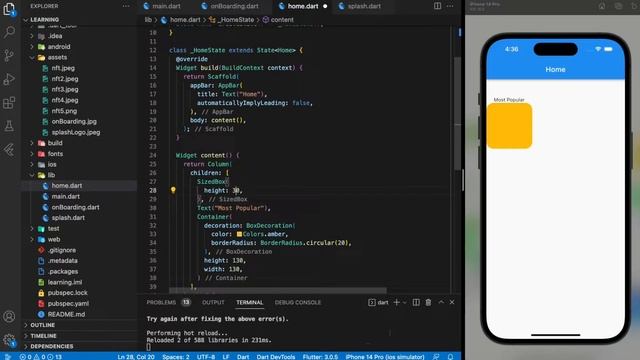Screen dimensions: 640x360
Task: Open splashLogo.jpeg in the file tree
Action: coord(76,132)
